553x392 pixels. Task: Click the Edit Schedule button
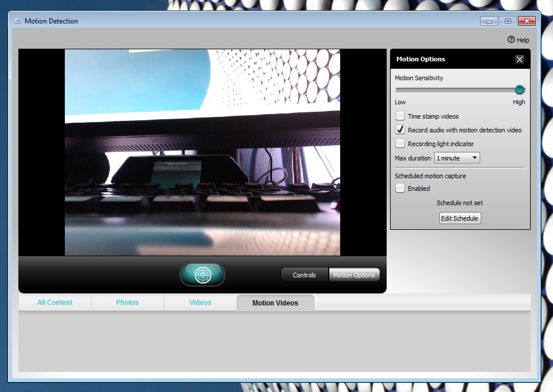(459, 218)
